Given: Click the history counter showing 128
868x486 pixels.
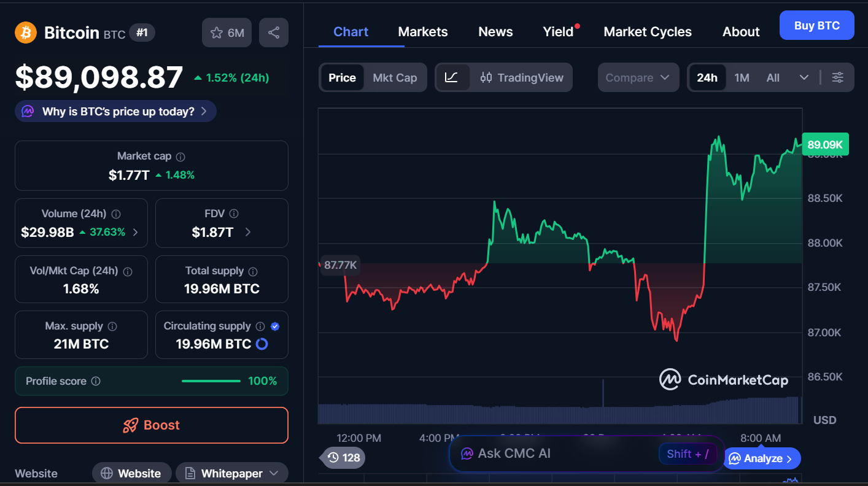Looking at the screenshot, I should pyautogui.click(x=341, y=458).
